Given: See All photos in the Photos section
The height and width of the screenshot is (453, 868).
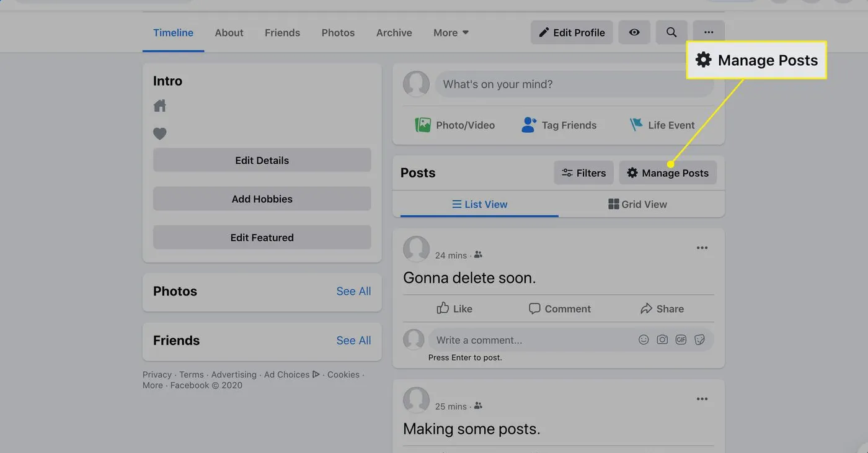Looking at the screenshot, I should (x=353, y=291).
